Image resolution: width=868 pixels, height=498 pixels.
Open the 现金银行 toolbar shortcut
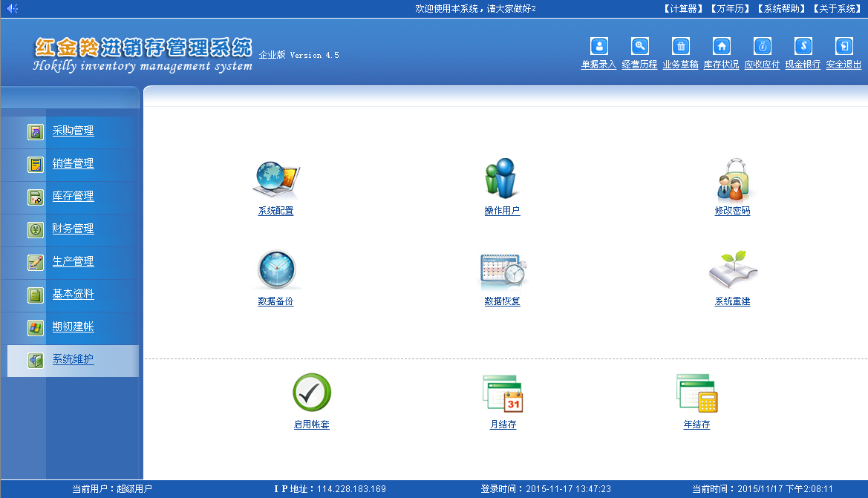[803, 47]
